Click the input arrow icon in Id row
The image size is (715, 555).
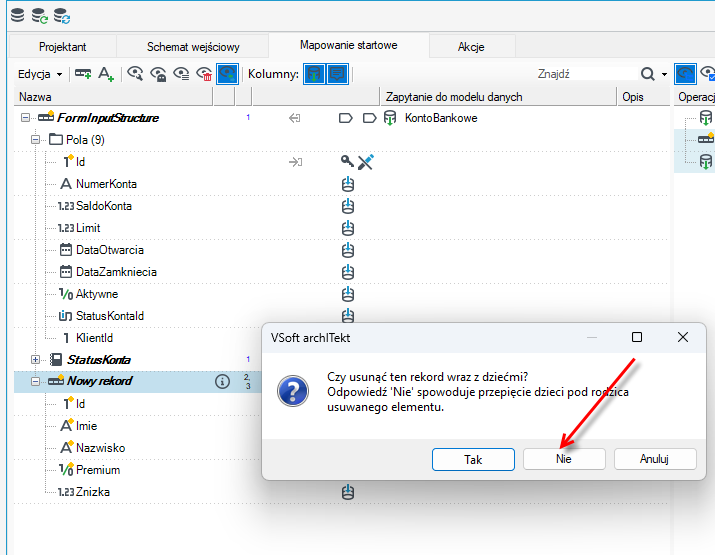tap(295, 161)
